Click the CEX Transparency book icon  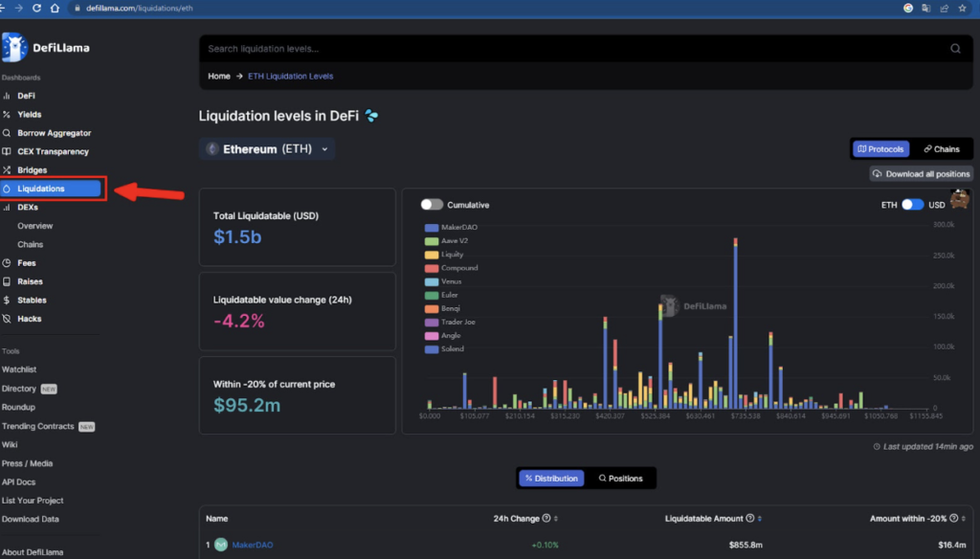[7, 151]
